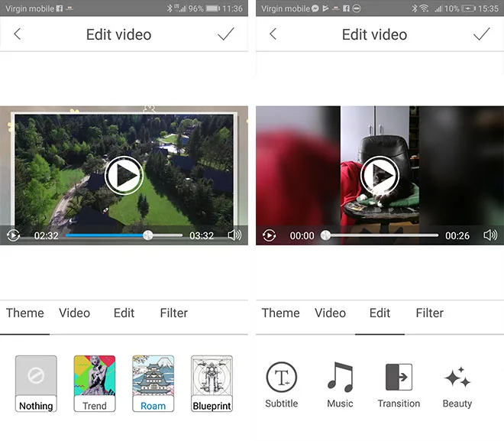504x441 pixels.
Task: Switch to Video tab in right screen
Action: [330, 313]
